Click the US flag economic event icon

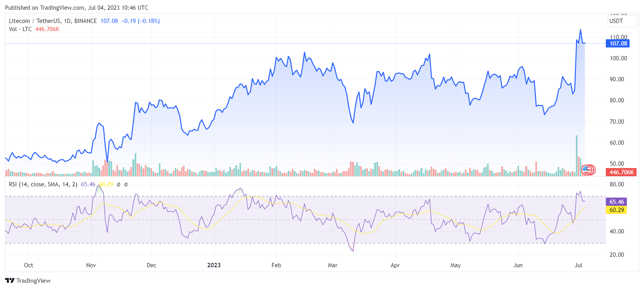(587, 170)
